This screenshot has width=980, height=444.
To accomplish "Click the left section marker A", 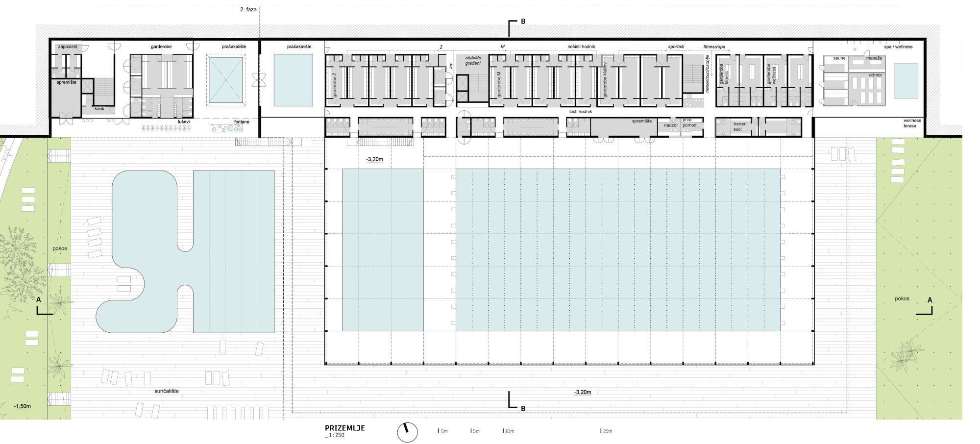I will tap(39, 299).
